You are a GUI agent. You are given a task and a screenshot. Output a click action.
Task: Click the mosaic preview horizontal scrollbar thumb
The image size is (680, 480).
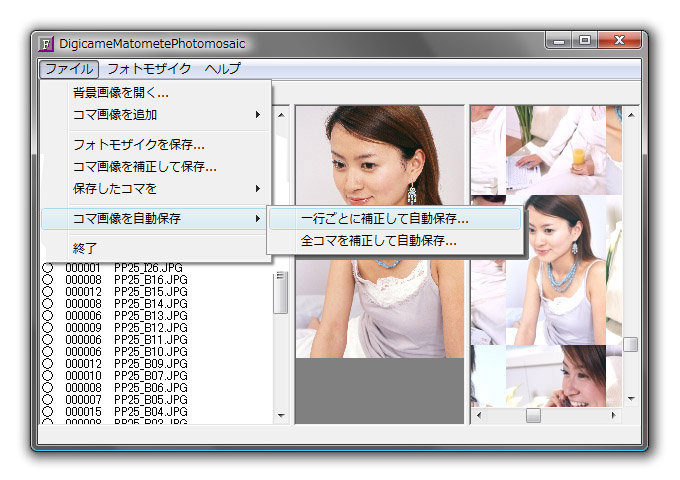(533, 415)
